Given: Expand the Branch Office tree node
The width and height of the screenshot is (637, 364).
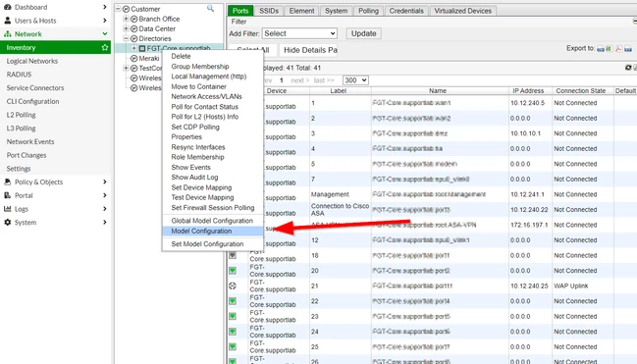Looking at the screenshot, I should point(126,19).
